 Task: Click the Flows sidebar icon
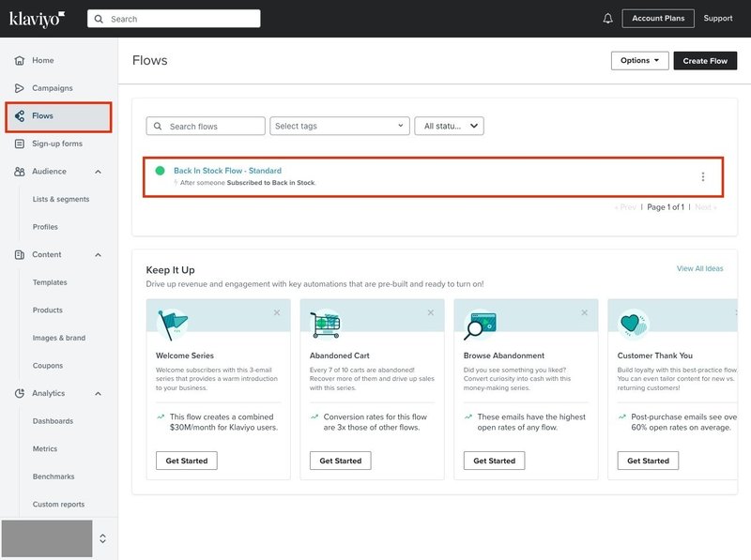tap(20, 115)
